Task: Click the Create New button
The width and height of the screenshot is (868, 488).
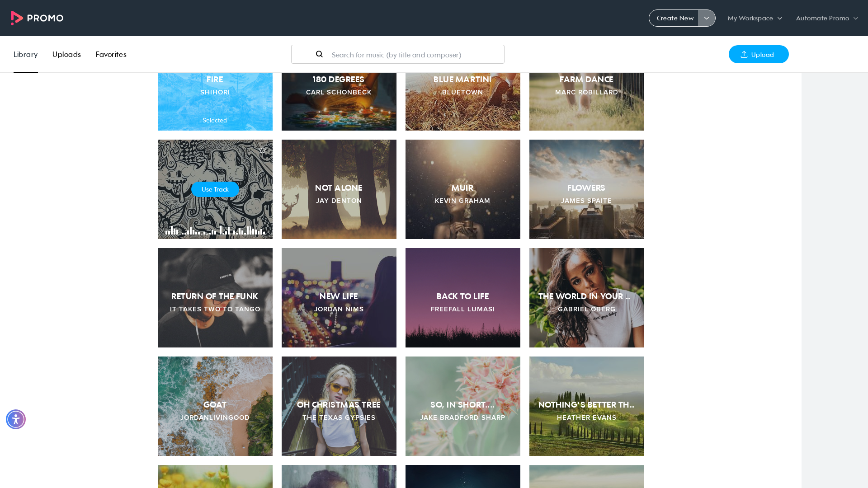Action: 674,18
